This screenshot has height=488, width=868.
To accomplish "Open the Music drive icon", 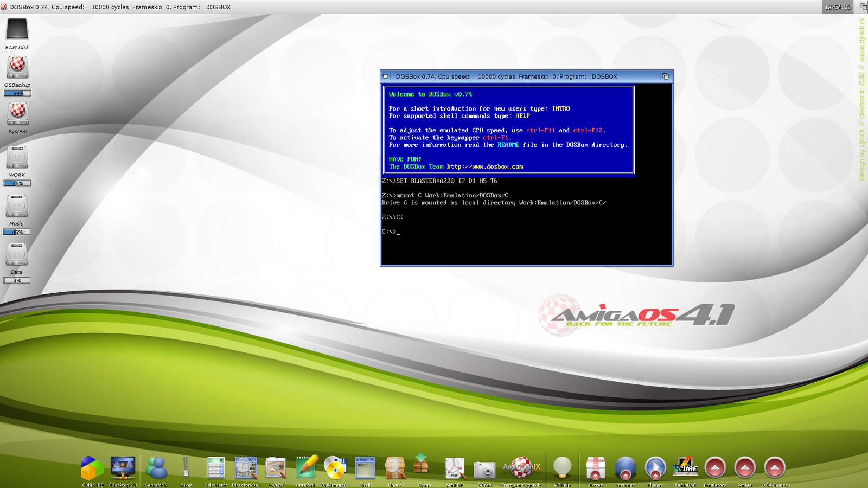I will point(17,206).
